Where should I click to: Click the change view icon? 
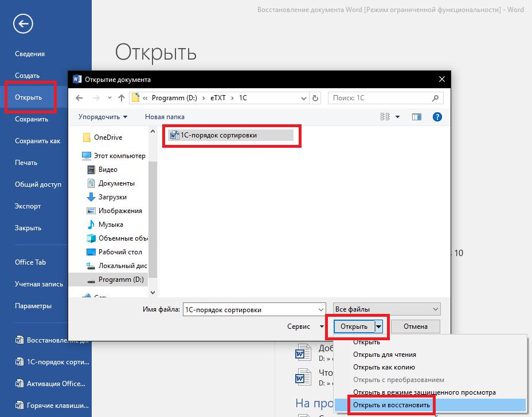(x=385, y=117)
